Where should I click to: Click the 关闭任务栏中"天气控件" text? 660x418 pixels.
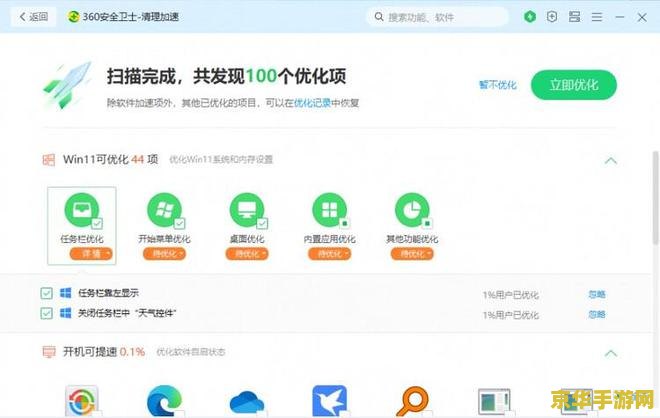pyautogui.click(x=127, y=313)
